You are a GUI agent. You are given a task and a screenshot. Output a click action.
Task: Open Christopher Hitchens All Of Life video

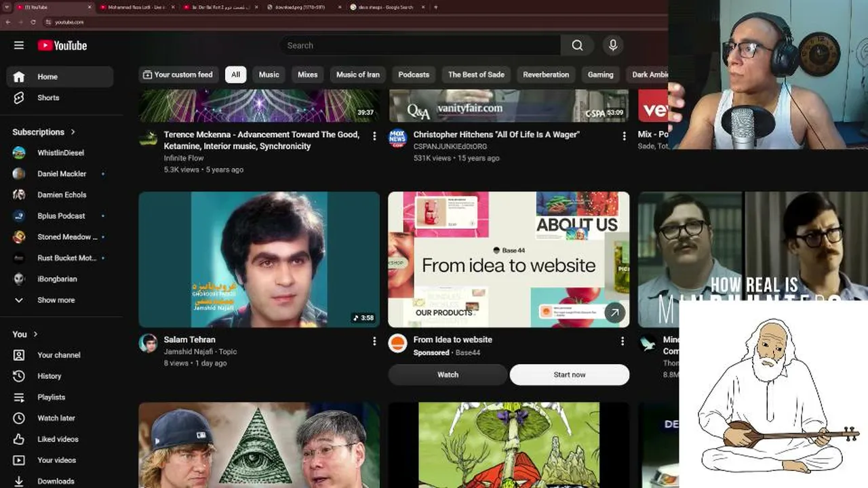pos(496,135)
